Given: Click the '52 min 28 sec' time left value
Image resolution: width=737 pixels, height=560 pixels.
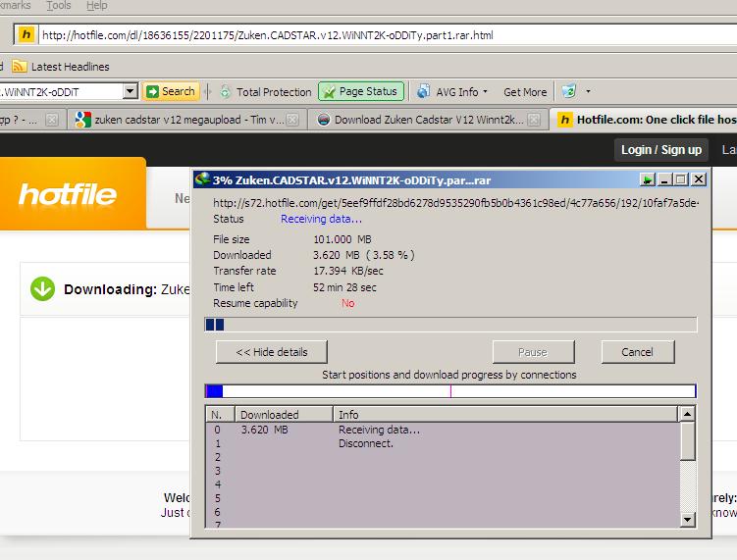Looking at the screenshot, I should (x=344, y=287).
